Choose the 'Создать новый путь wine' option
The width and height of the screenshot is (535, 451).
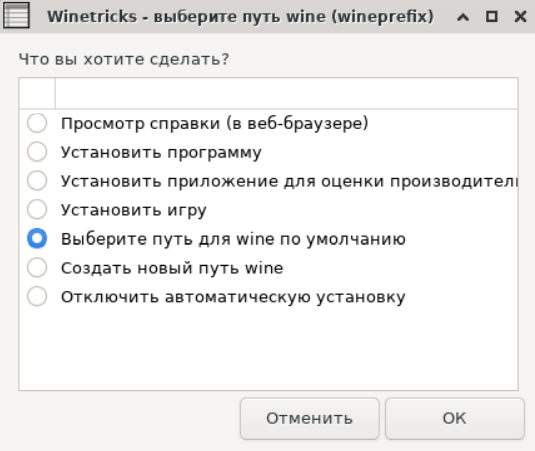pos(37,267)
